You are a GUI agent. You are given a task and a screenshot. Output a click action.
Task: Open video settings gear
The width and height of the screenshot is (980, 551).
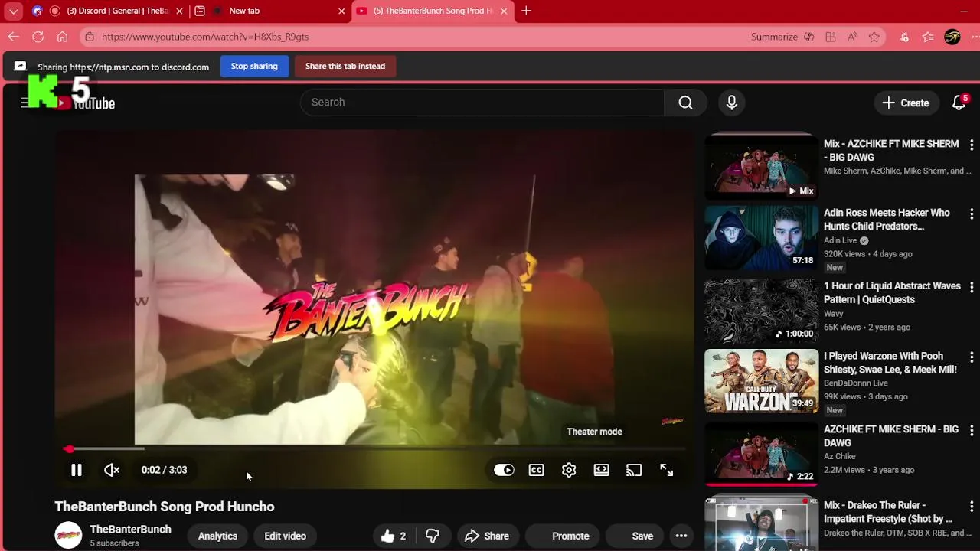point(569,470)
